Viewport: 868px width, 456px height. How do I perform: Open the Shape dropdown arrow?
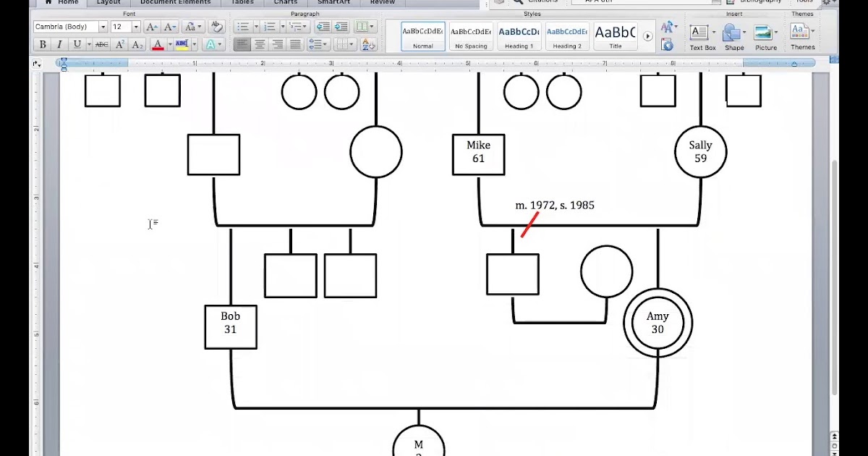(744, 33)
